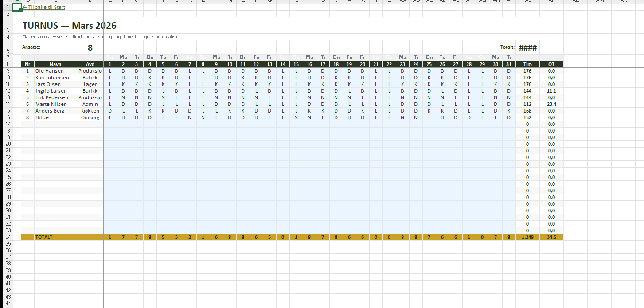The image size is (644, 308).
Task: Select the Totalt cell showing ####
Action: [527, 48]
